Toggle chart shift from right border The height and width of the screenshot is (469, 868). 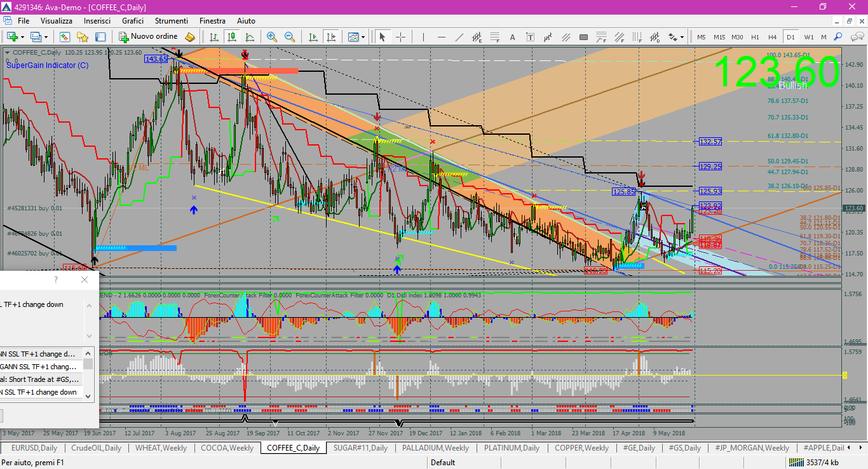[331, 37]
